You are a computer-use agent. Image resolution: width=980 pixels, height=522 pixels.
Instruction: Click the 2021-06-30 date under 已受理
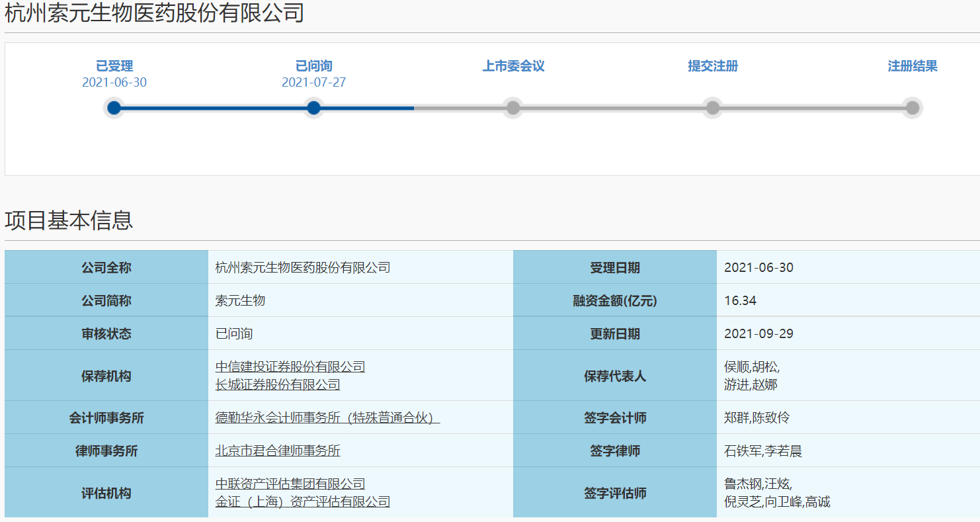pyautogui.click(x=114, y=82)
